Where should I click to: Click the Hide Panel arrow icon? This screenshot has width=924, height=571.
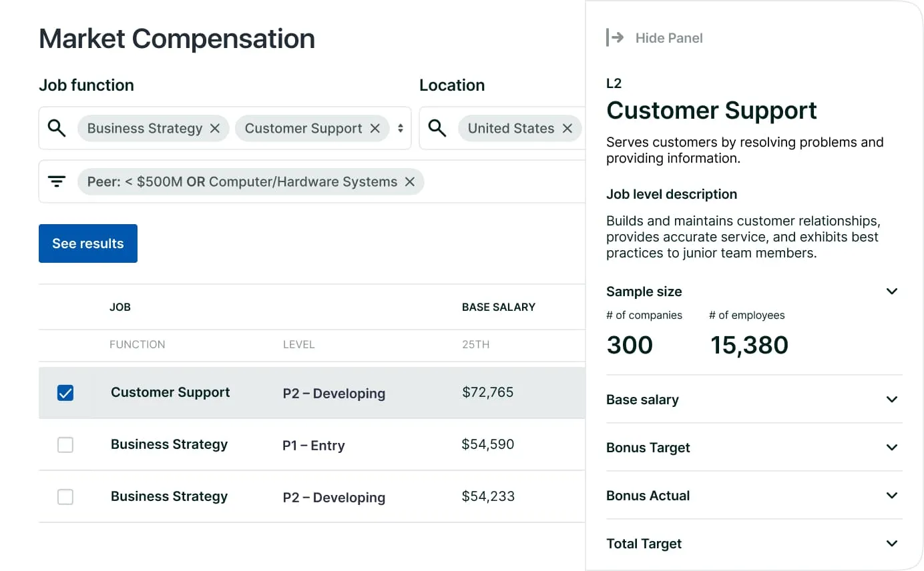tap(614, 38)
